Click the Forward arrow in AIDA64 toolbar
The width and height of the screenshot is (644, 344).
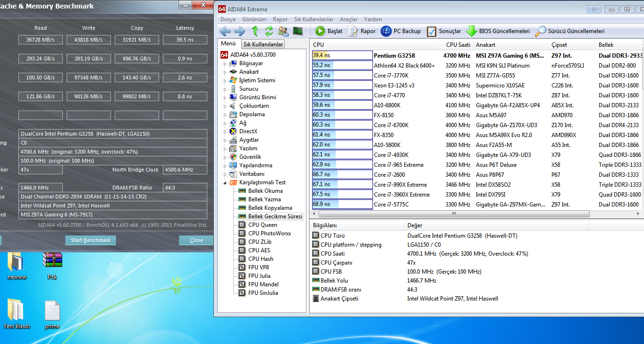click(x=240, y=31)
